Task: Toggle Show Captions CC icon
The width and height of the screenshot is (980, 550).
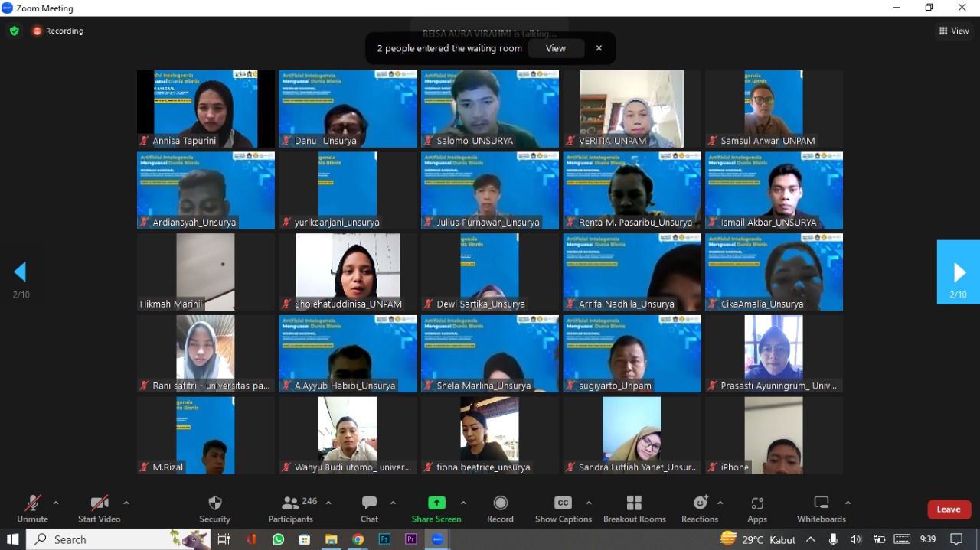Action: click(563, 503)
